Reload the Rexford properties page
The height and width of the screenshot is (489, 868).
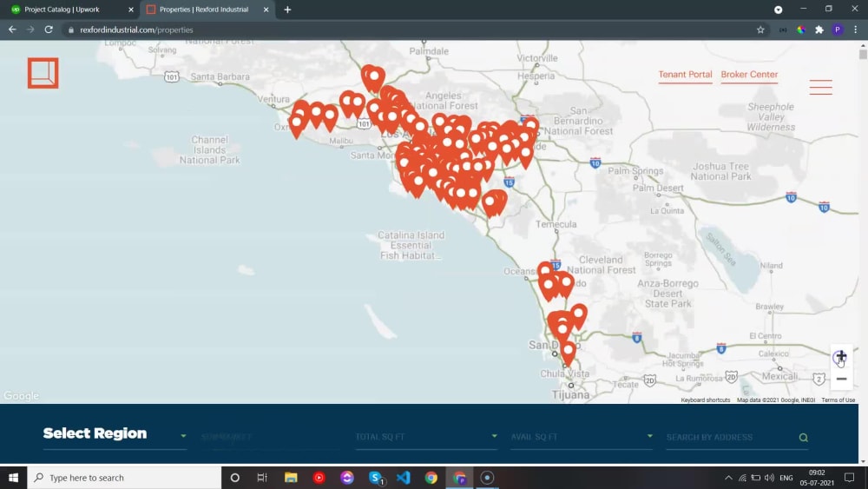pos(49,30)
